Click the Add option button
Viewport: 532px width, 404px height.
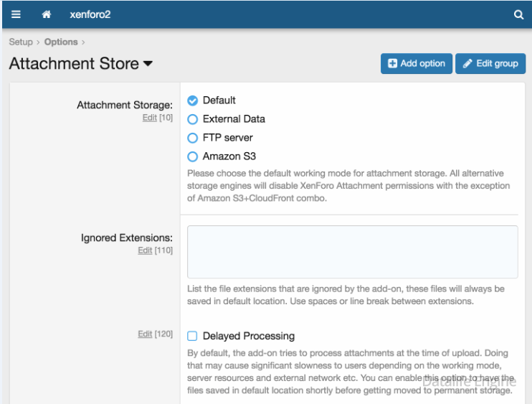[x=417, y=63]
